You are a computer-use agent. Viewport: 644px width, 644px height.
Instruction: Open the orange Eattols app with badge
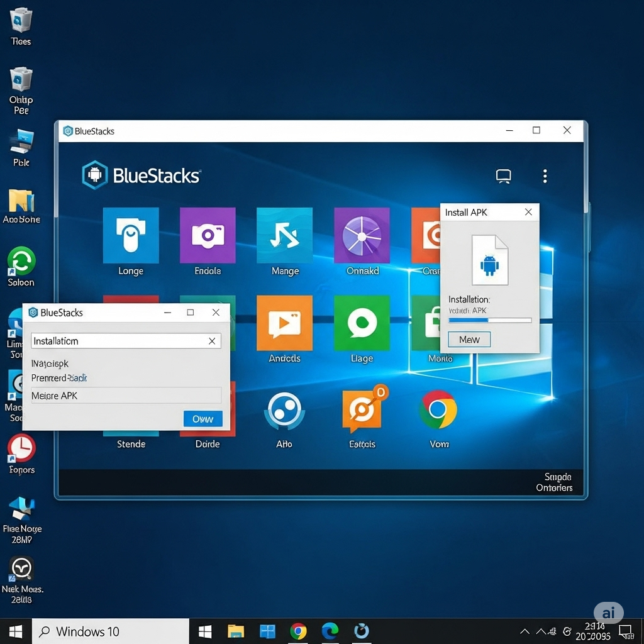(x=364, y=409)
